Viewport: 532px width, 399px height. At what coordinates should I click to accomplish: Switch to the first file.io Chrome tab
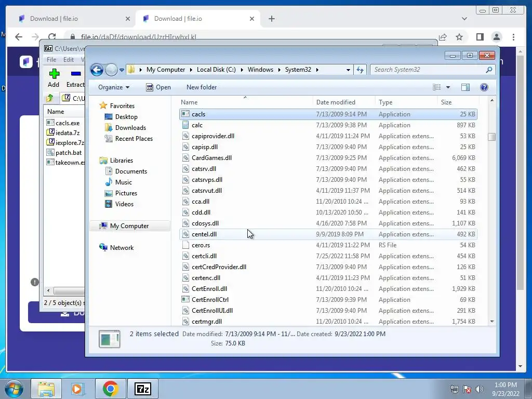73,19
